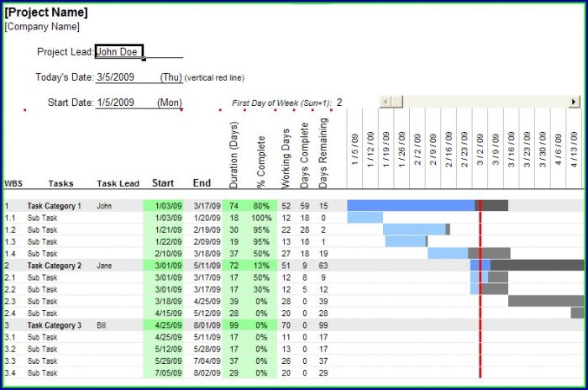Click task lead Bill in row 3
Viewport: 588px width, 390px height.
pyautogui.click(x=102, y=325)
